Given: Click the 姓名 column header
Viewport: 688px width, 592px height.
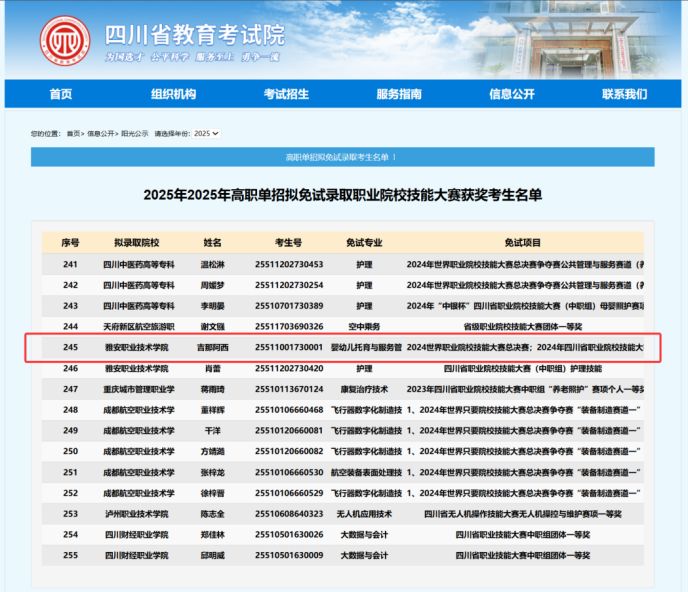Looking at the screenshot, I should click(x=212, y=243).
